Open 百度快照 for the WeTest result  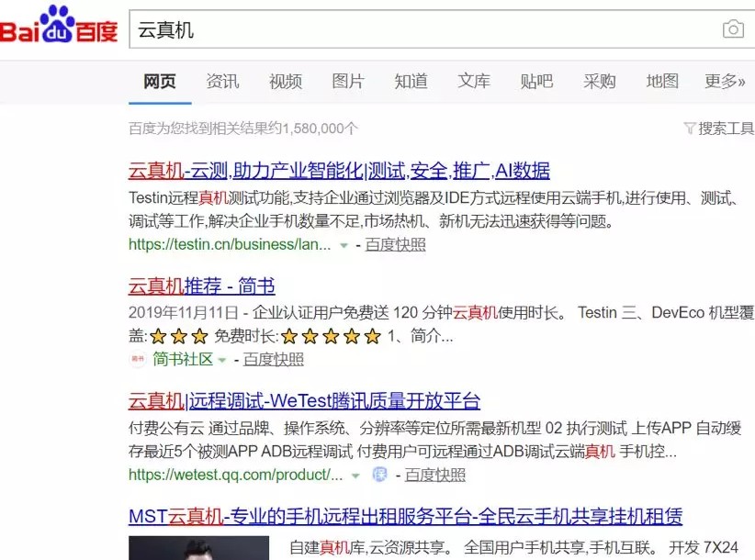click(435, 475)
